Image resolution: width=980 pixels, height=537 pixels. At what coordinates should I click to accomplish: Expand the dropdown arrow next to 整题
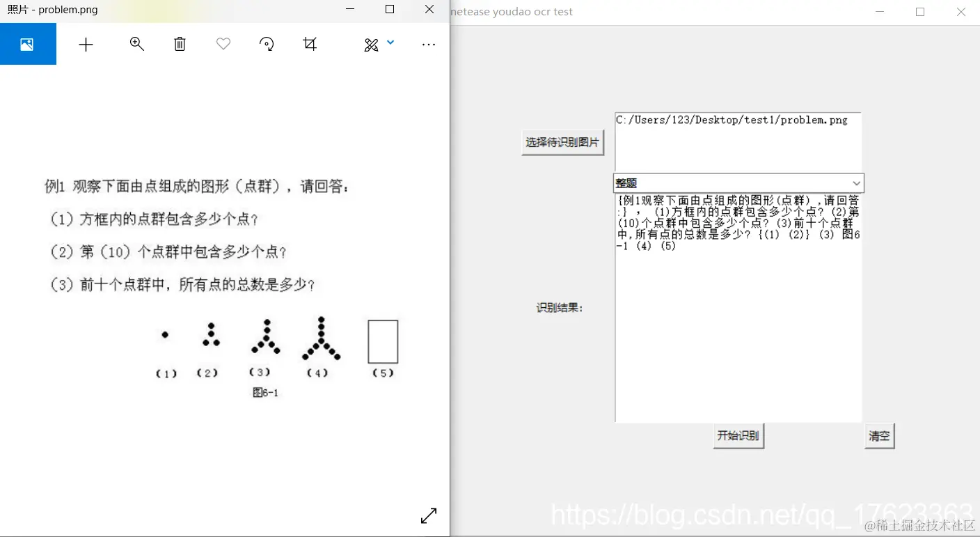click(x=857, y=183)
